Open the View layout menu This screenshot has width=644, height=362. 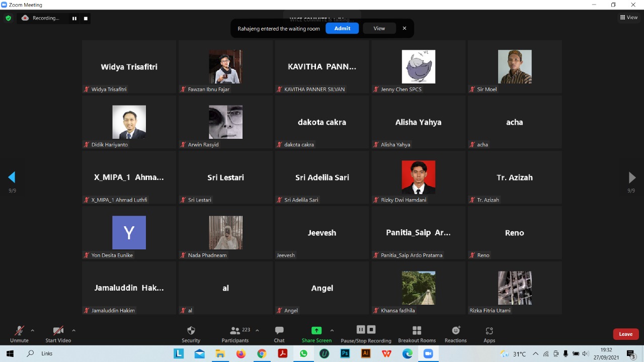(629, 18)
